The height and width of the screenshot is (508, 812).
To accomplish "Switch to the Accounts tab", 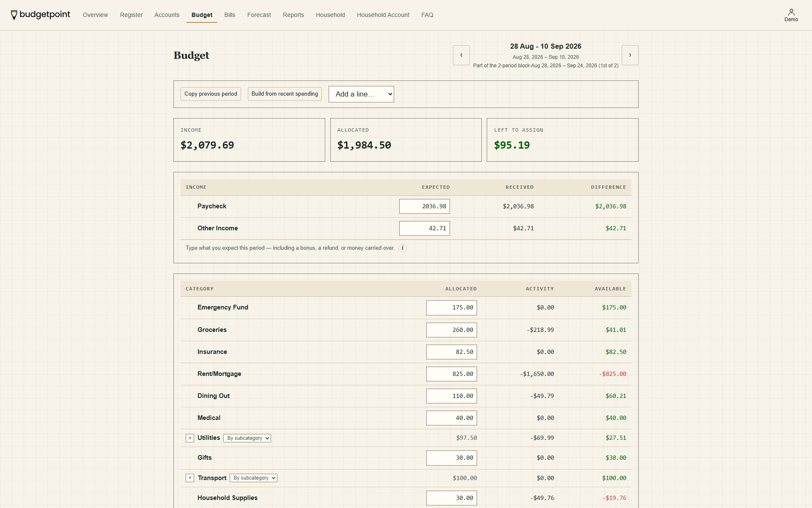I will (x=167, y=15).
